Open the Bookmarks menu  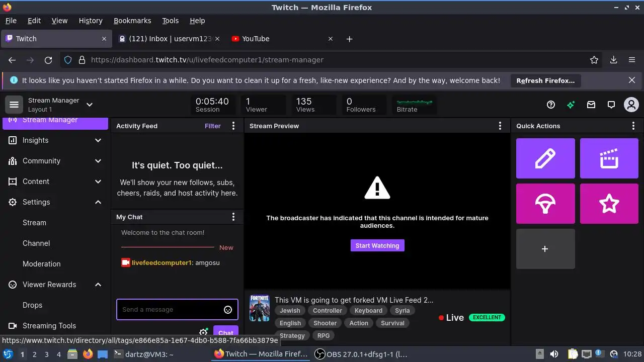pos(132,21)
